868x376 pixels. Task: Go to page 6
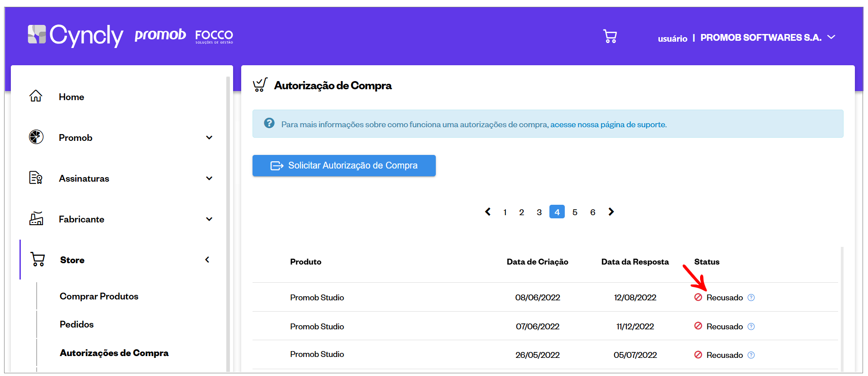(x=592, y=212)
